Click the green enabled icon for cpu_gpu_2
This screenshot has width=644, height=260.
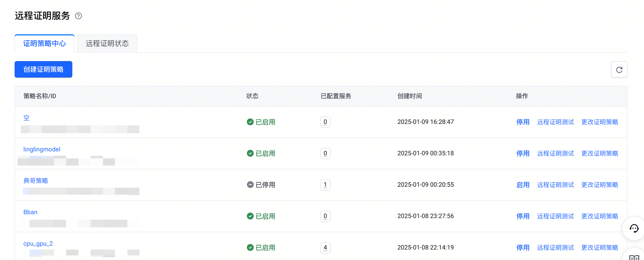pos(250,247)
